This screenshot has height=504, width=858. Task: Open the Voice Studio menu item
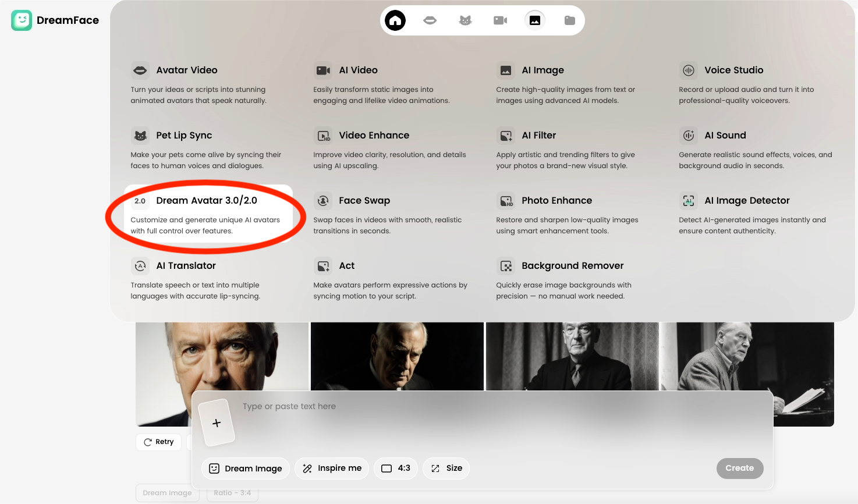(733, 70)
